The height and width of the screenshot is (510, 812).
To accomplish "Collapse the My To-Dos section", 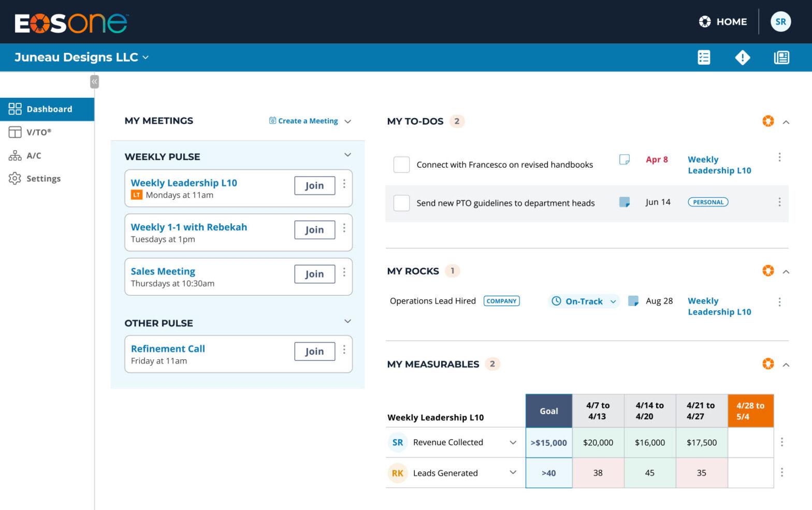I will tap(786, 122).
